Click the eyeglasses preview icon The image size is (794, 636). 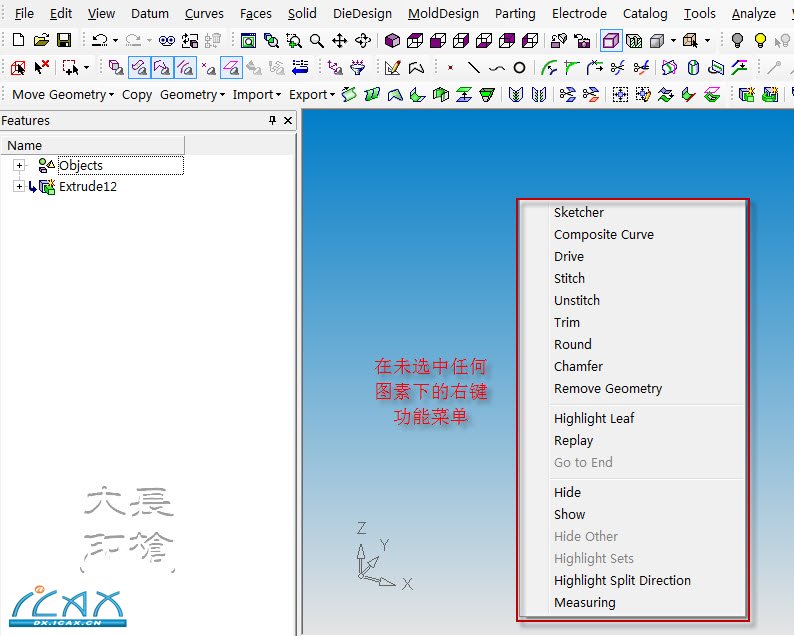tap(167, 41)
